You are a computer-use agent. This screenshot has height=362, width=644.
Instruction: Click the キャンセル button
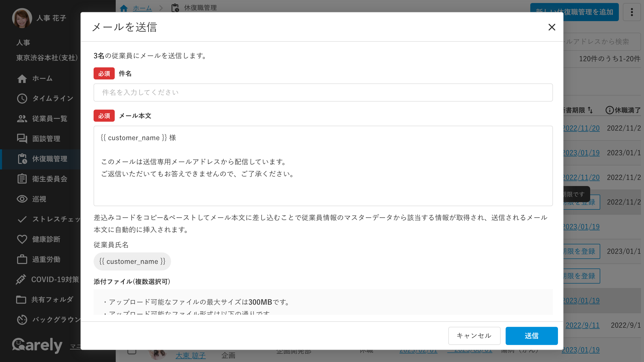[x=474, y=336]
